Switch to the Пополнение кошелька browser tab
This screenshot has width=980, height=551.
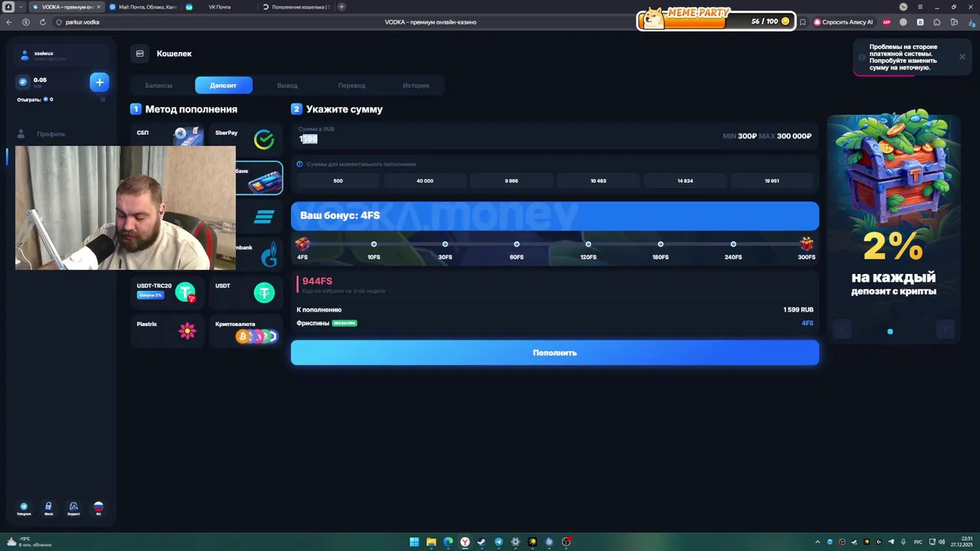pyautogui.click(x=296, y=7)
